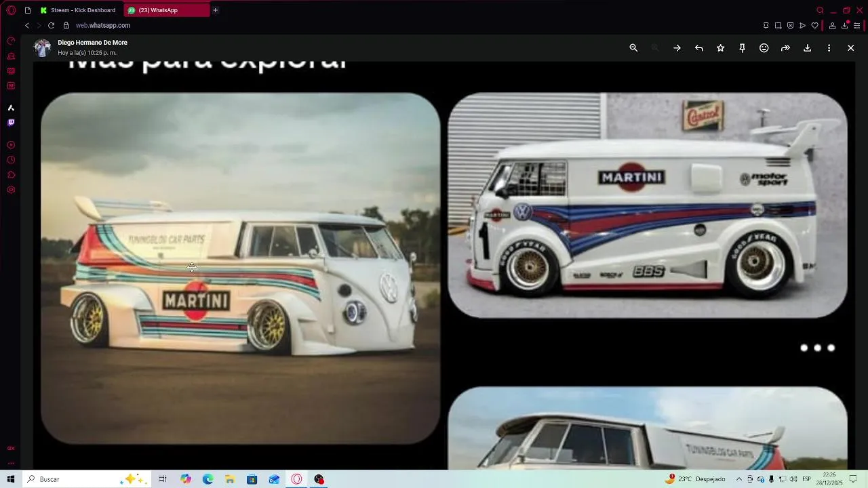Go back in browser history
This screenshot has height=488, width=868.
[27, 25]
